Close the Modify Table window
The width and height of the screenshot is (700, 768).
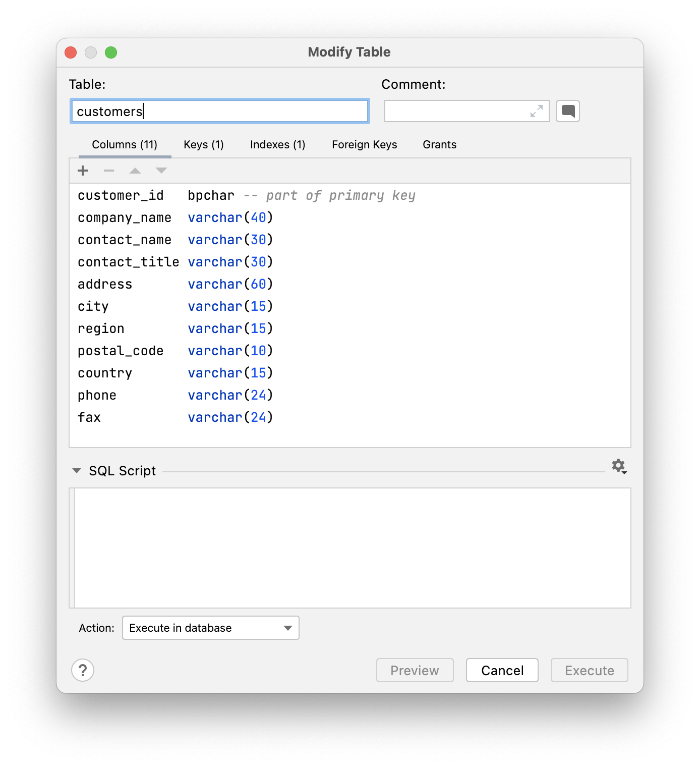click(71, 52)
